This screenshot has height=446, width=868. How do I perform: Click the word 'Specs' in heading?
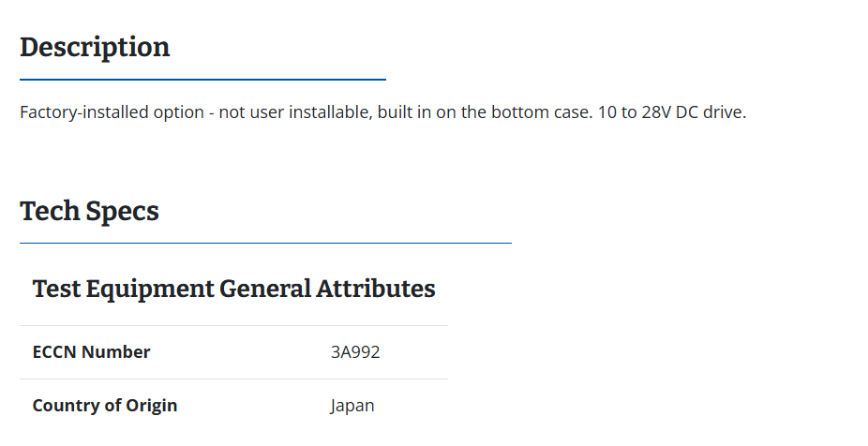click(123, 213)
